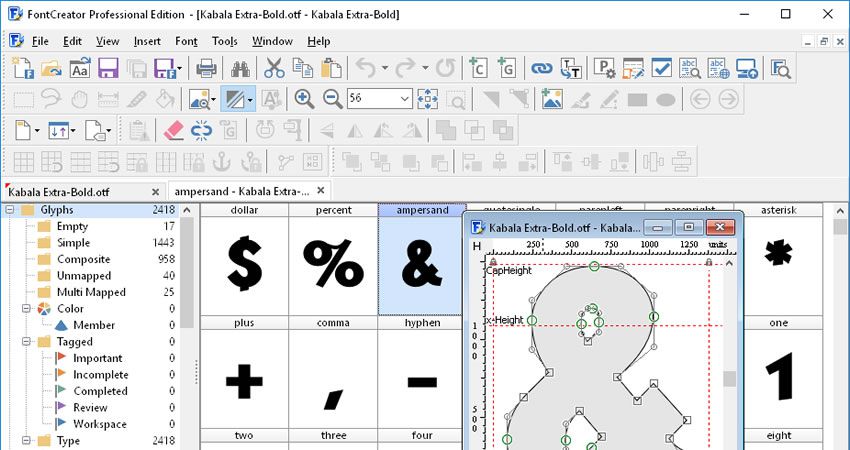Click the Insert Glyph icon

pyautogui.click(x=506, y=68)
